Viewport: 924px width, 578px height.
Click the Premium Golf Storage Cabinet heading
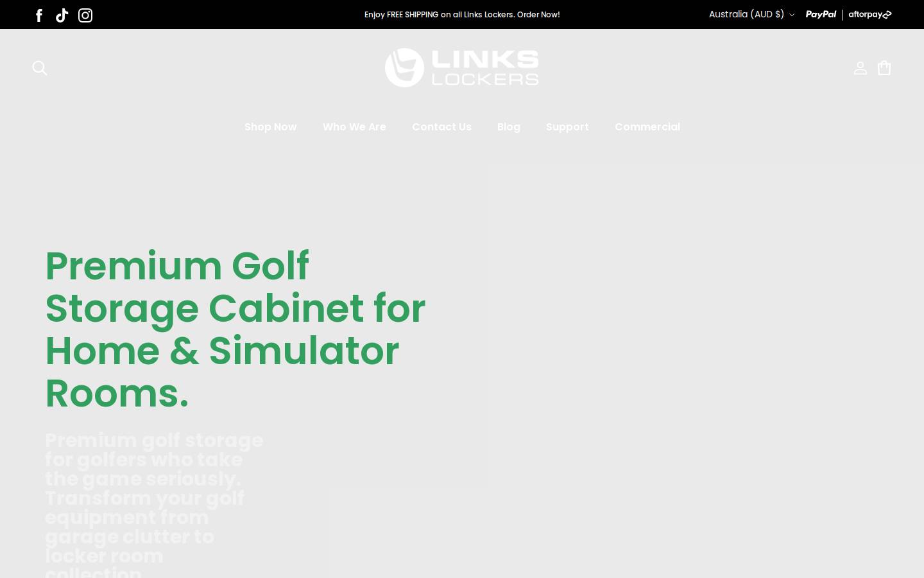click(235, 329)
